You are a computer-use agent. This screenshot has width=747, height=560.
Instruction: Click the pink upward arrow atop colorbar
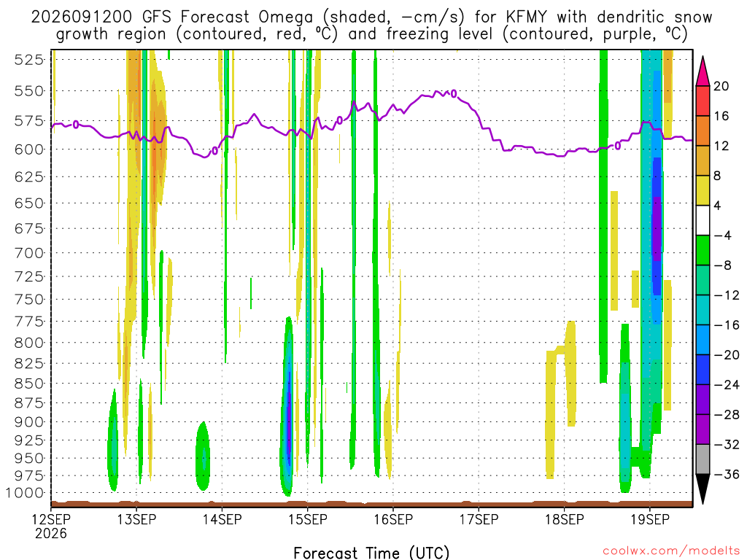click(703, 71)
